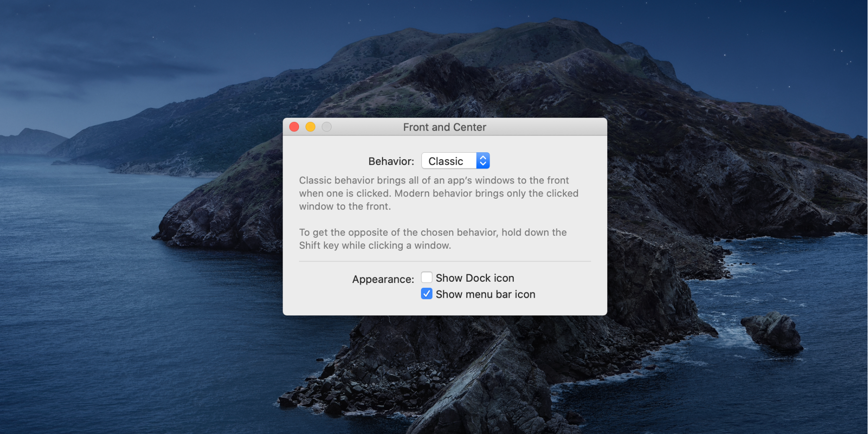
Task: Select the word "Classic" in the dropdown
Action: pyautogui.click(x=446, y=161)
